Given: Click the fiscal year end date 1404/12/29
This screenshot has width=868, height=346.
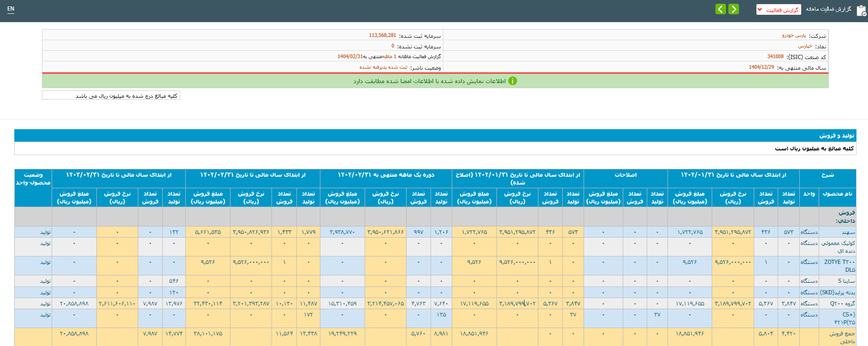Looking at the screenshot, I should pyautogui.click(x=761, y=67).
